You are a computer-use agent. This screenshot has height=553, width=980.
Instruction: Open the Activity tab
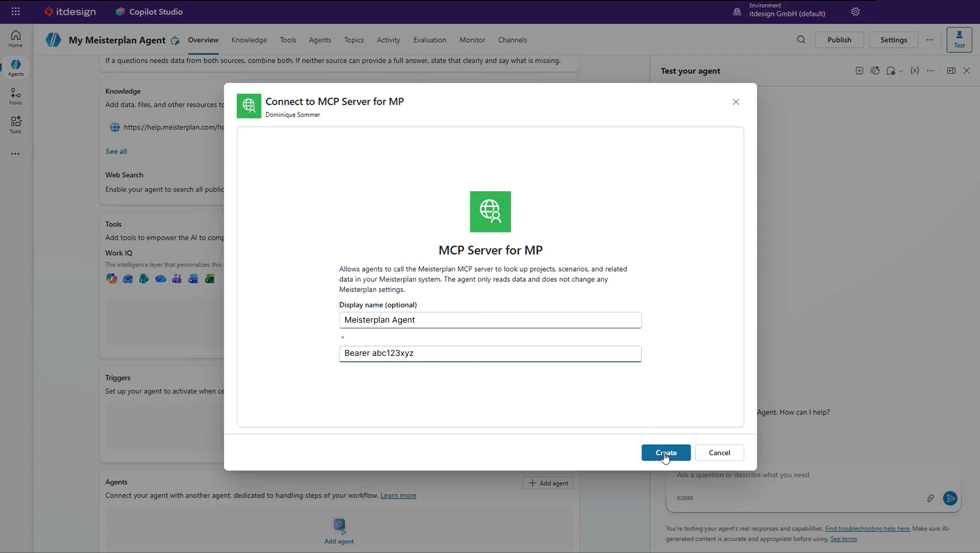point(388,40)
